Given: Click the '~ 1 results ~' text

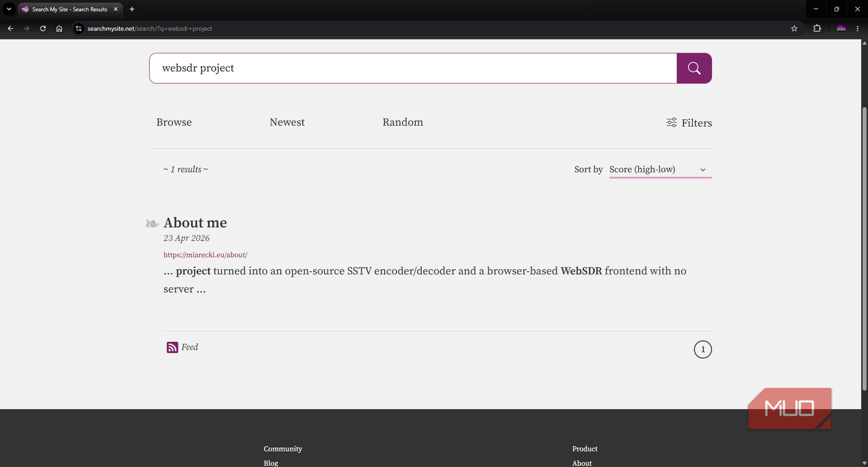Looking at the screenshot, I should point(186,170).
